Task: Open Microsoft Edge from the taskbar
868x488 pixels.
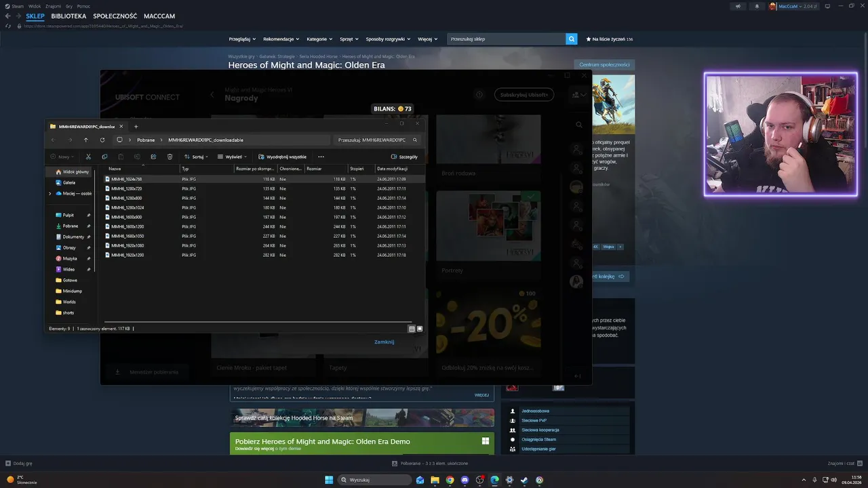Action: tap(494, 480)
